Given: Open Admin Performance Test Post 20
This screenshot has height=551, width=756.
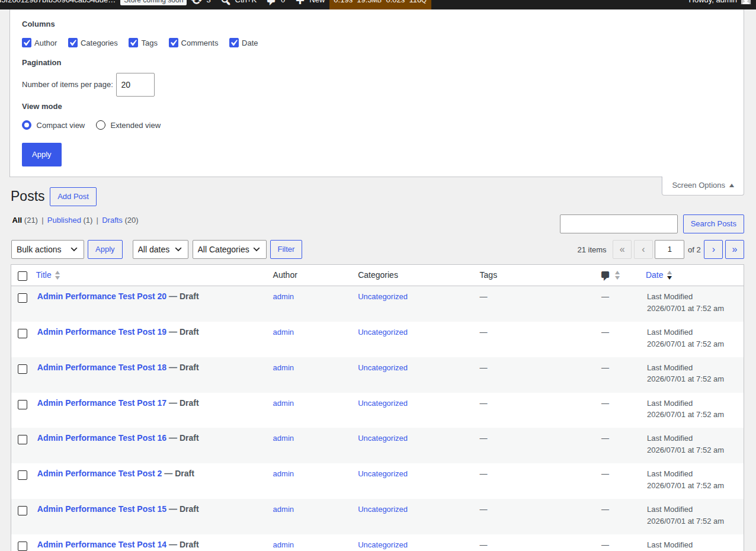Looking at the screenshot, I should pyautogui.click(x=102, y=296).
